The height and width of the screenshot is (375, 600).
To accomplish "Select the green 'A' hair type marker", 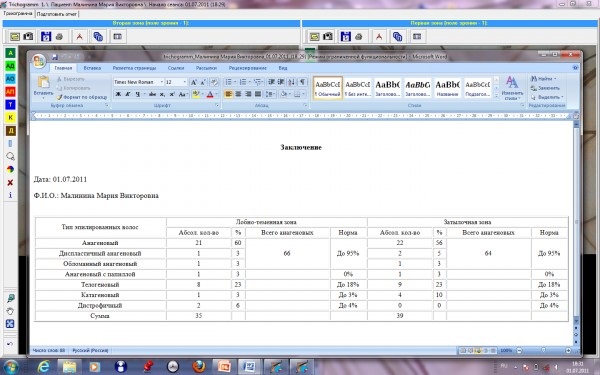I will click(10, 53).
